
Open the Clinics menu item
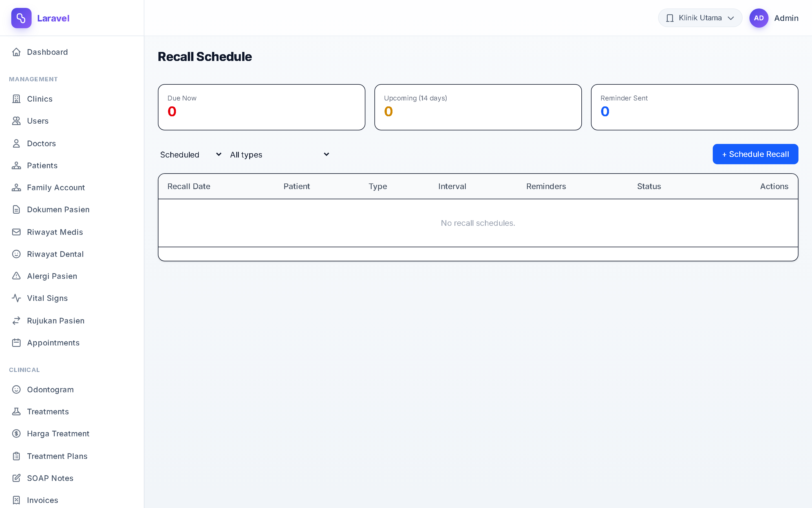[x=72, y=99]
